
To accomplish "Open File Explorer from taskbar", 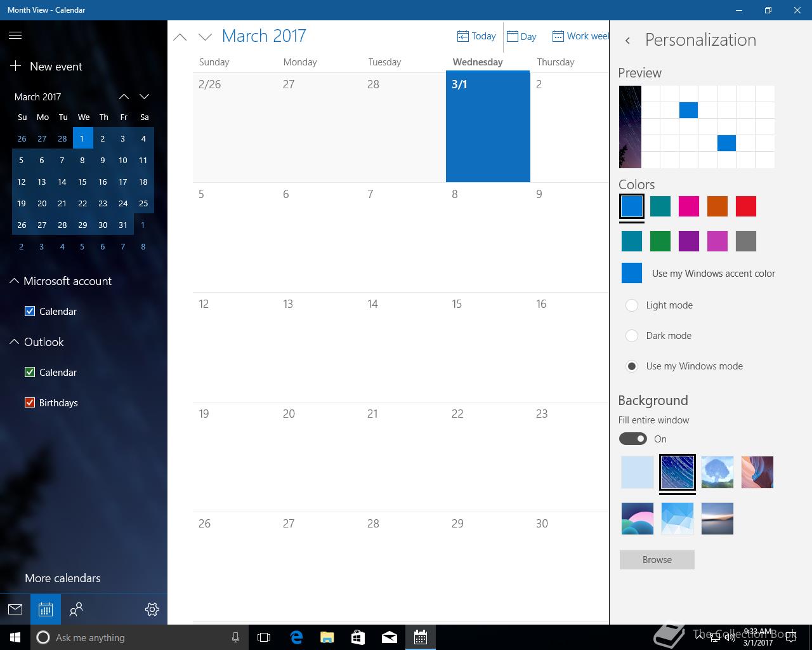I will coord(327,637).
